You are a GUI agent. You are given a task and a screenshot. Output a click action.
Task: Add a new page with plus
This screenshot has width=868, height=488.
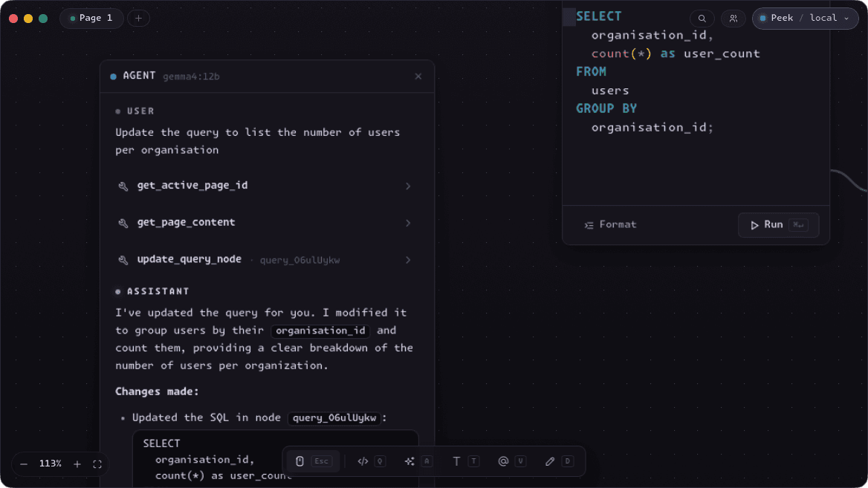(x=138, y=19)
